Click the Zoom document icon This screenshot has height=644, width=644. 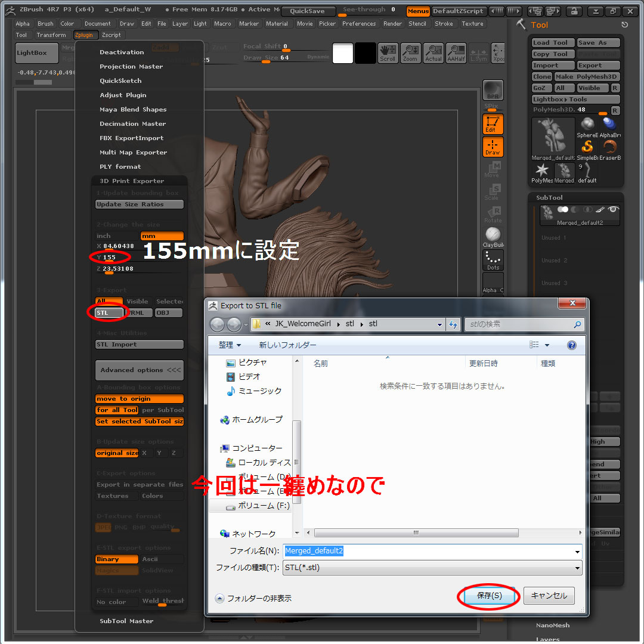coord(410,53)
